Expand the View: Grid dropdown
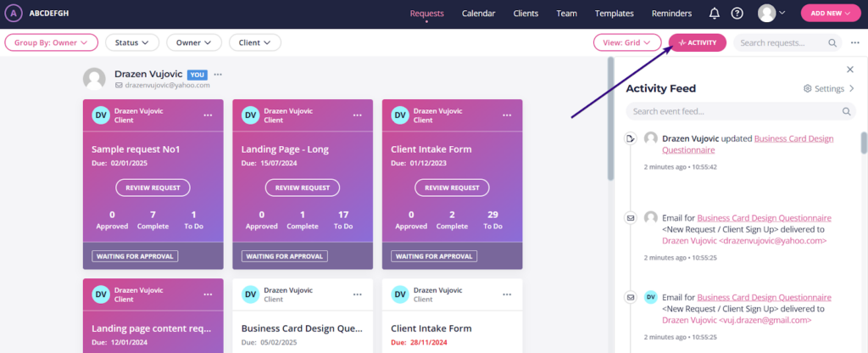 tap(626, 42)
